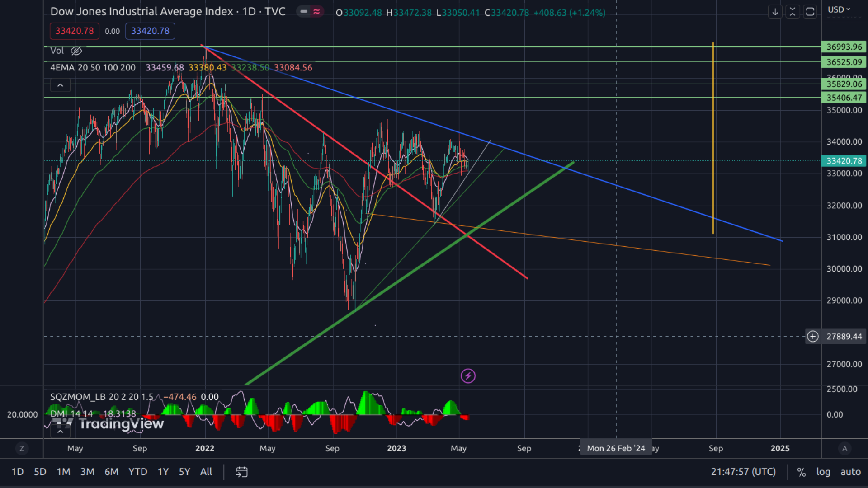Click the 2025 label on the time axis

point(780,448)
